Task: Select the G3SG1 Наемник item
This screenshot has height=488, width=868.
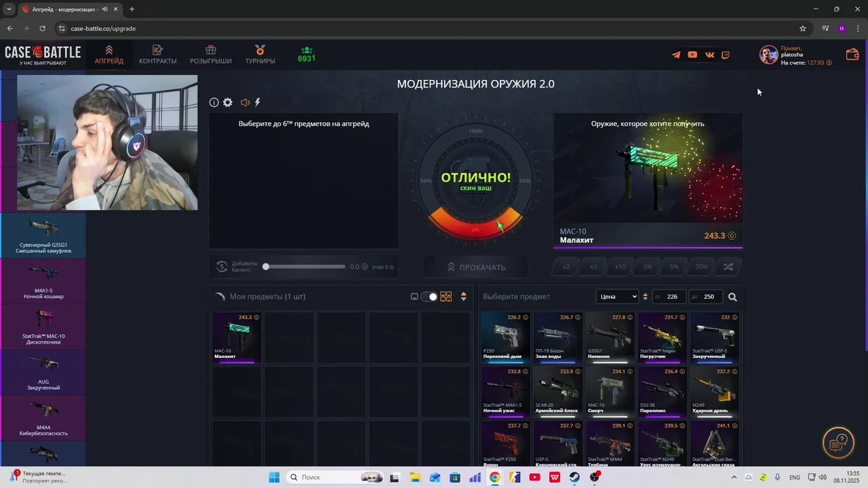Action: 610,338
